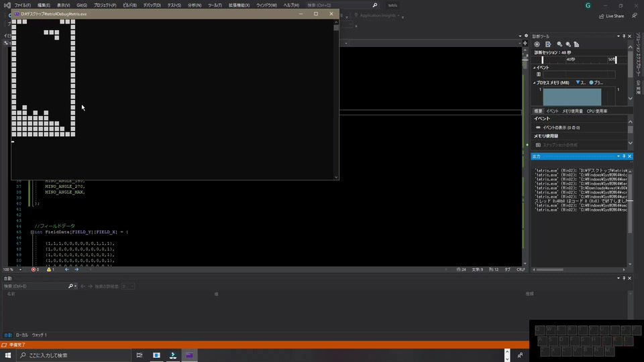644x362 pixels.
Task: Switch to CPU Usage tab
Action: (x=597, y=111)
